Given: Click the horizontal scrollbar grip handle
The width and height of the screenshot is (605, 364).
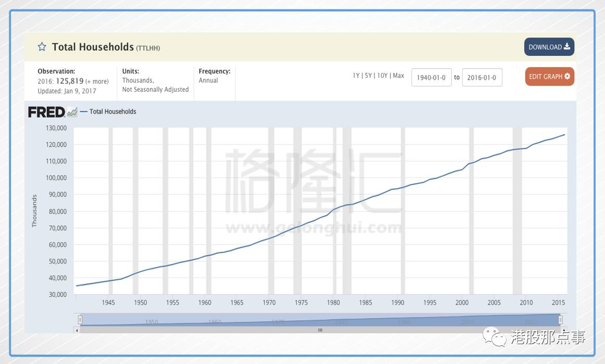Looking at the screenshot, I should [x=320, y=330].
